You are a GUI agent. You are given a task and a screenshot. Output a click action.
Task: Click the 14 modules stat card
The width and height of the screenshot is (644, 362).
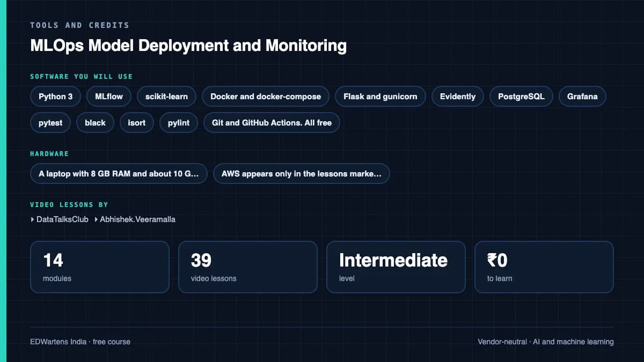click(100, 267)
